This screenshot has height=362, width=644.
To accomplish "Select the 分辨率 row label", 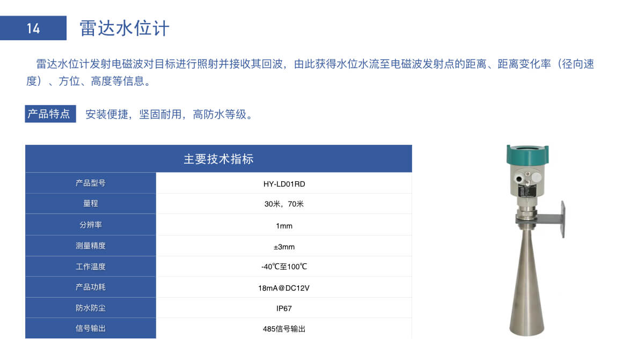I will [x=90, y=225].
